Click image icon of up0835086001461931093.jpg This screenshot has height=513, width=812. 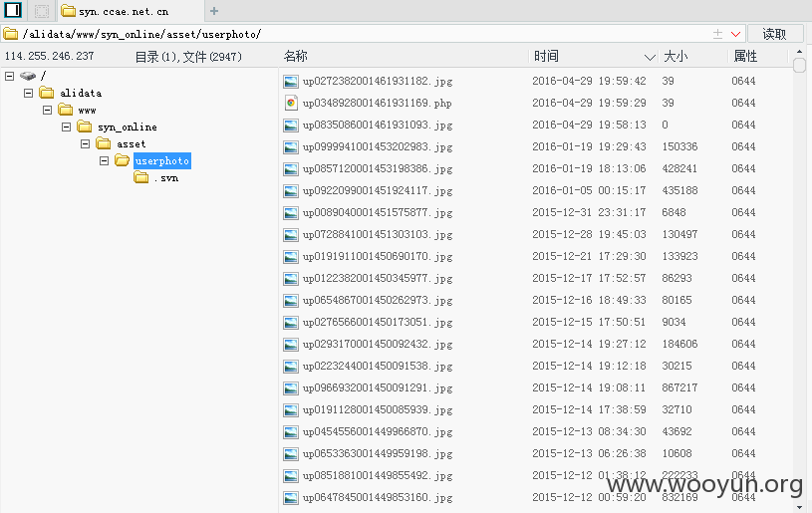291,126
